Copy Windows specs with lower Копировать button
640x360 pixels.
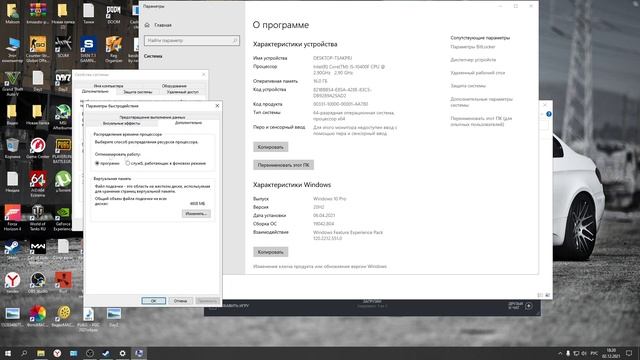click(271, 252)
